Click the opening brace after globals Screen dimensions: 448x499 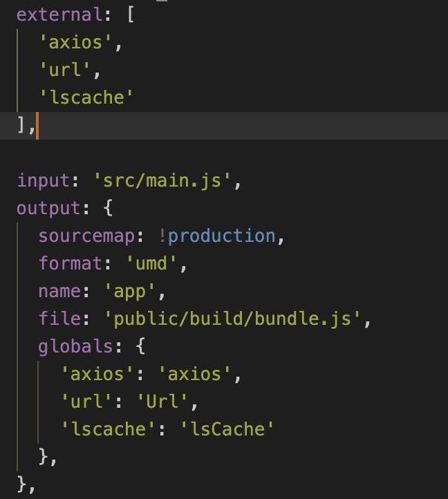click(140, 346)
